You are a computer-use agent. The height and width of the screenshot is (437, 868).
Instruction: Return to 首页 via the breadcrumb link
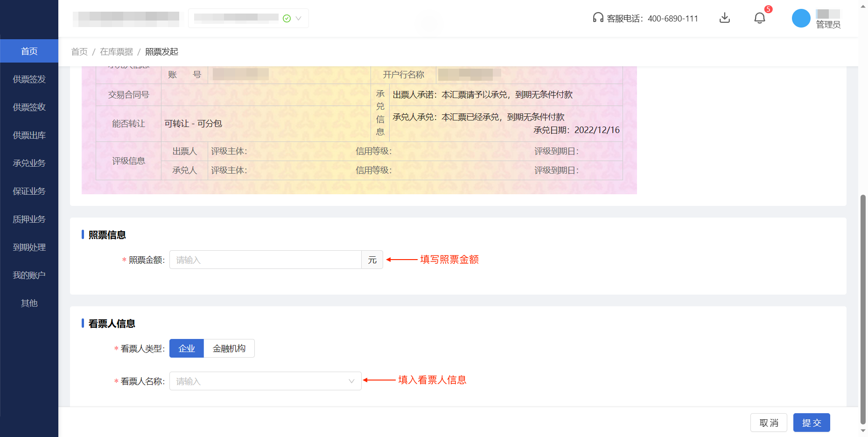coord(79,51)
